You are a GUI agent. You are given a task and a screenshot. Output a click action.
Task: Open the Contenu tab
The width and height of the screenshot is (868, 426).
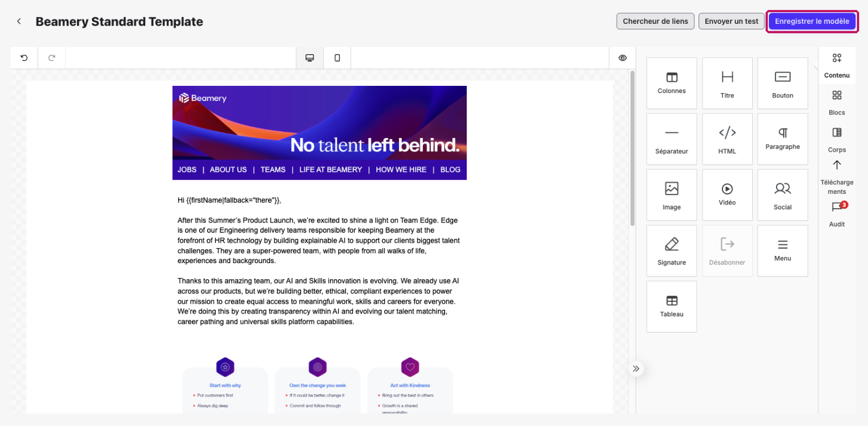[837, 66]
